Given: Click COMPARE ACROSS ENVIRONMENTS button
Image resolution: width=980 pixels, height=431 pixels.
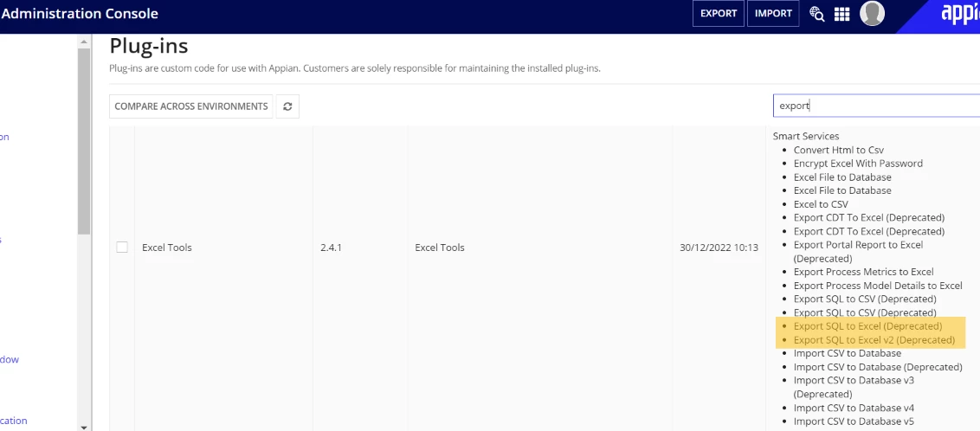Looking at the screenshot, I should click(x=191, y=106).
